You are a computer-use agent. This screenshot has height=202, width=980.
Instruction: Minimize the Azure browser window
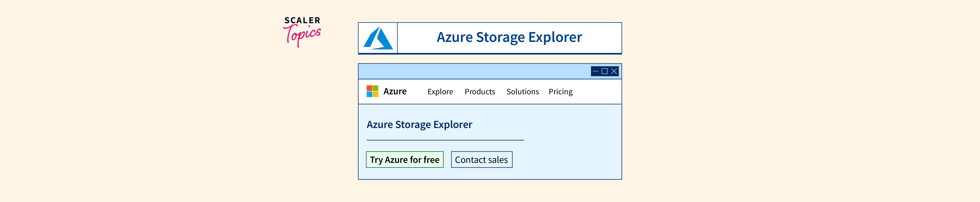595,71
